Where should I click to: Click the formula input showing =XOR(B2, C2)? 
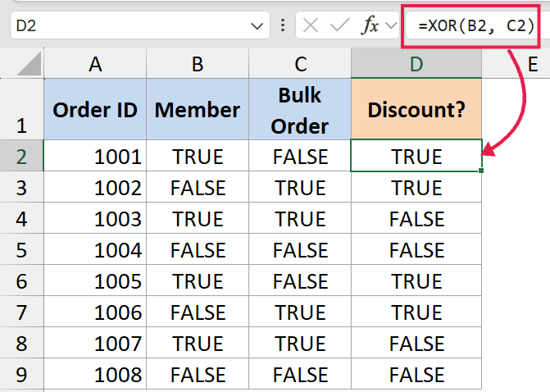pyautogui.click(x=476, y=25)
